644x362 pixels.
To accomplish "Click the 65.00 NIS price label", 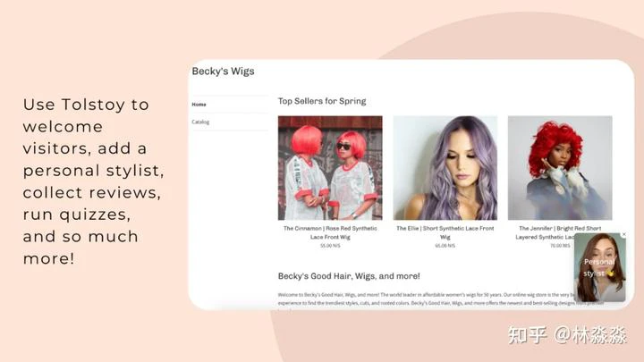I will [445, 246].
